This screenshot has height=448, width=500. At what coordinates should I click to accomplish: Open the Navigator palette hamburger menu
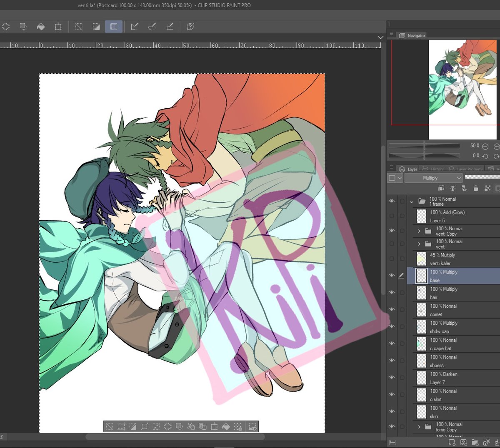pos(391,34)
